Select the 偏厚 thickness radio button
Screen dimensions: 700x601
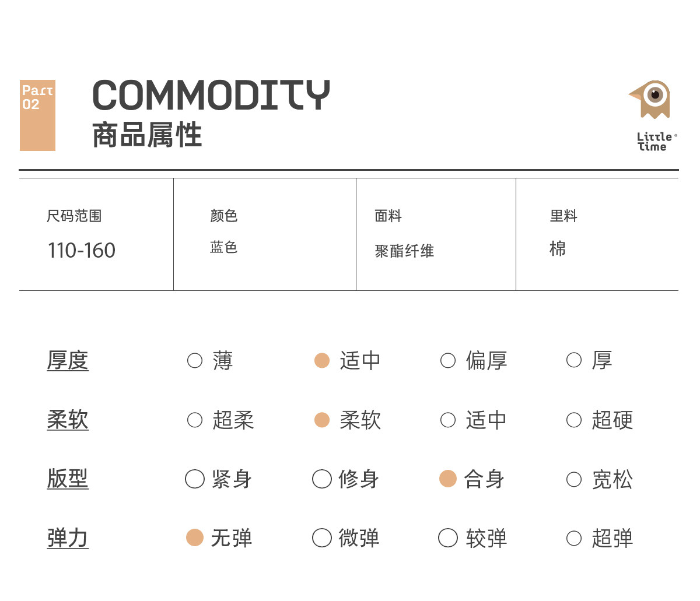[x=448, y=361]
